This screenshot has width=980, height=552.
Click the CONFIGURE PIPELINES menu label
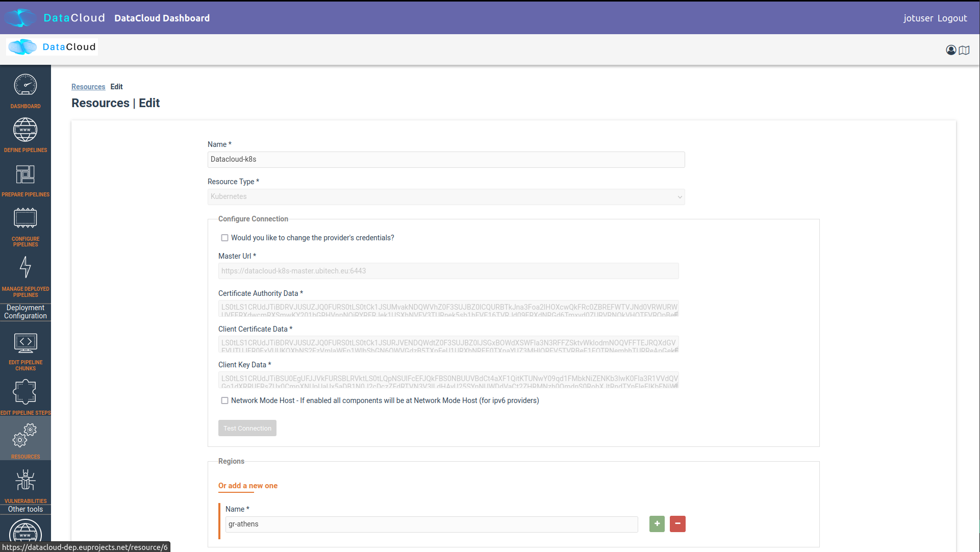click(x=26, y=242)
